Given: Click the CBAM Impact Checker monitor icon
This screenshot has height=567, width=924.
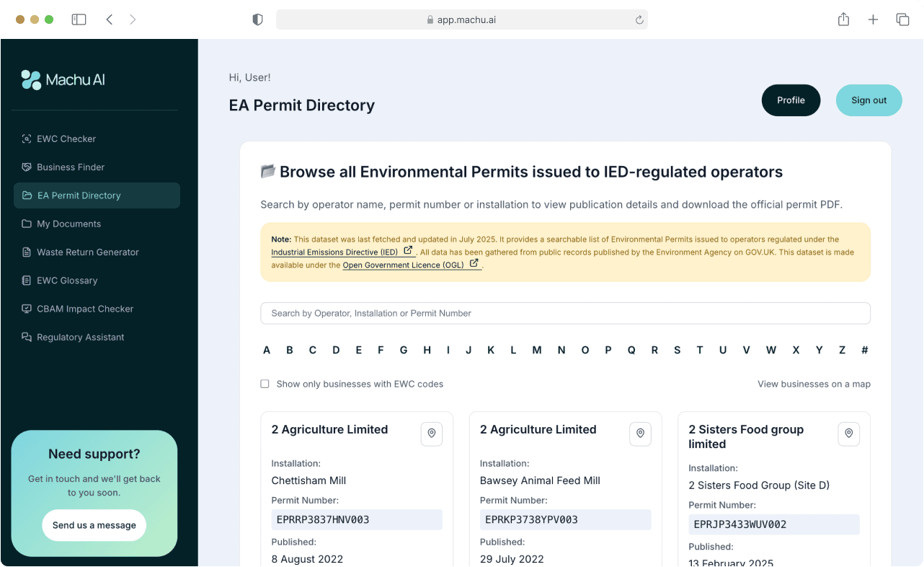Looking at the screenshot, I should (27, 309).
